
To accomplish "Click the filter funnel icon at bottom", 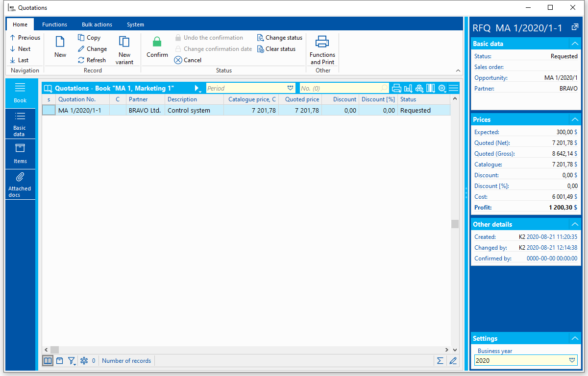I will point(72,361).
